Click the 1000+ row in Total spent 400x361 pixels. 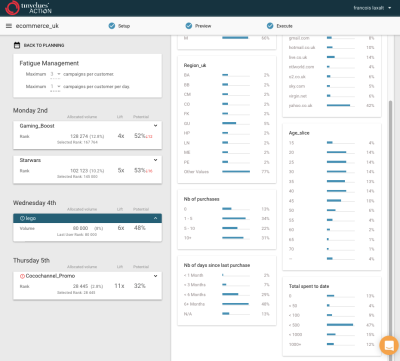coord(332,344)
